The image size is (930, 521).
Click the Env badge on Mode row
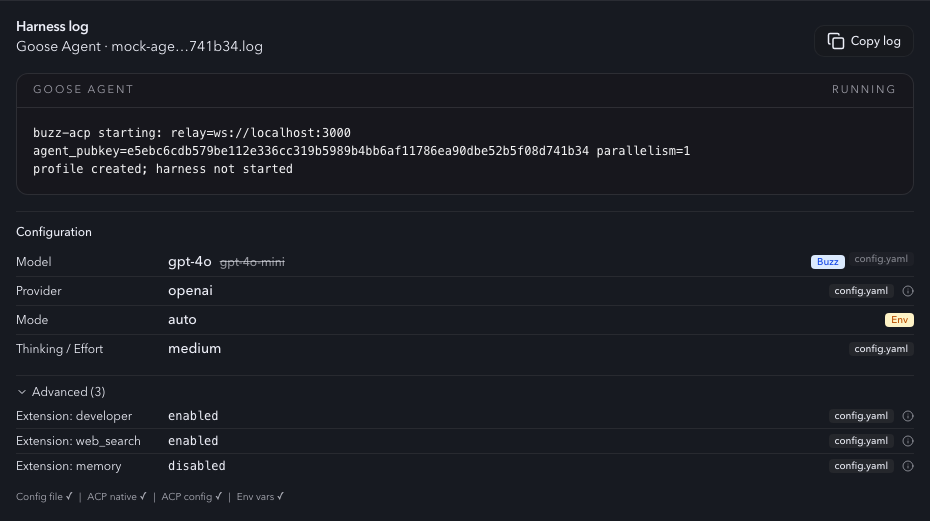point(899,320)
